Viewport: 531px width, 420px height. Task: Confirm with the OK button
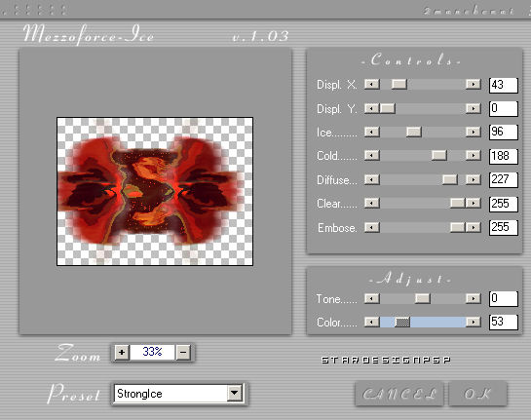coord(477,394)
